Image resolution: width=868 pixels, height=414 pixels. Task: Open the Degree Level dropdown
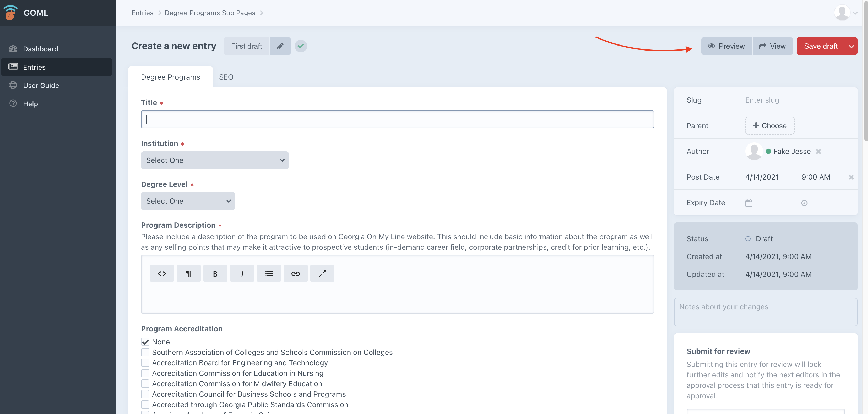pos(188,201)
